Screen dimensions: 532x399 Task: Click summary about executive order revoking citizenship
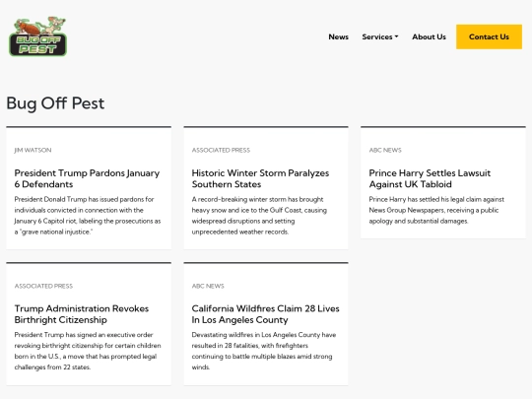coord(88,351)
